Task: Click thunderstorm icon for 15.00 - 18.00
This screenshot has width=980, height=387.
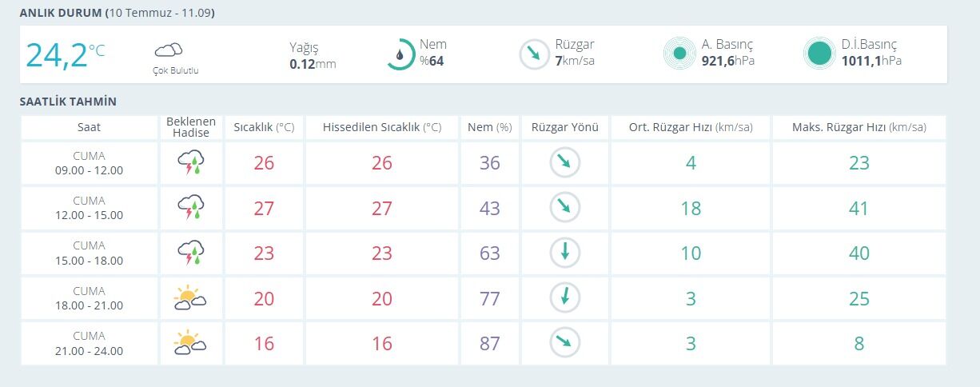Action: click(x=191, y=253)
